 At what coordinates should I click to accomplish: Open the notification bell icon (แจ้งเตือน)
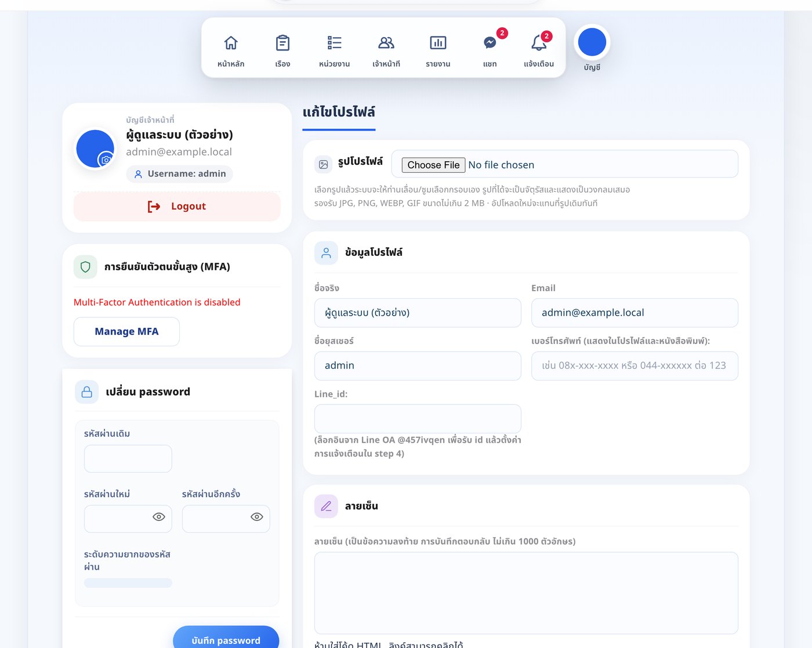coord(539,43)
